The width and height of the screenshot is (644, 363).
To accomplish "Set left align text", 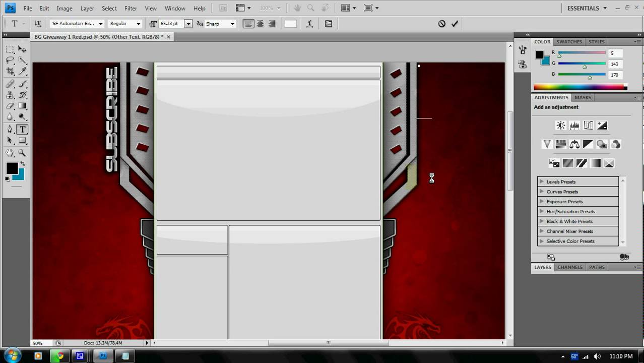I will 248,24.
